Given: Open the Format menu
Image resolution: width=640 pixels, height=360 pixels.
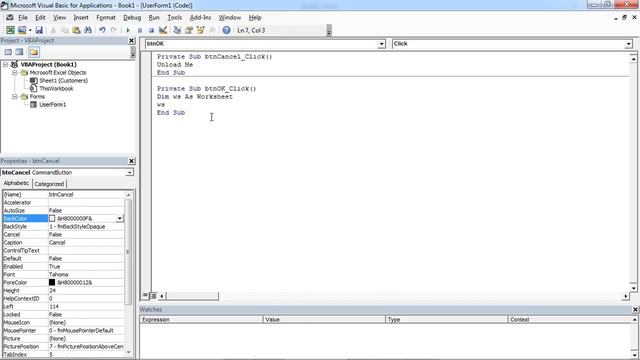Looking at the screenshot, I should pyautogui.click(x=106, y=18).
